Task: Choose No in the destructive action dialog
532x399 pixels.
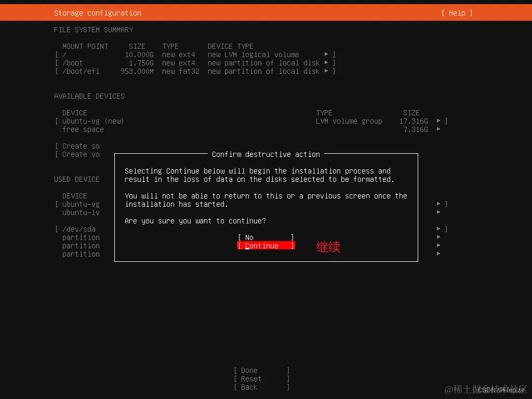Action: pos(265,237)
